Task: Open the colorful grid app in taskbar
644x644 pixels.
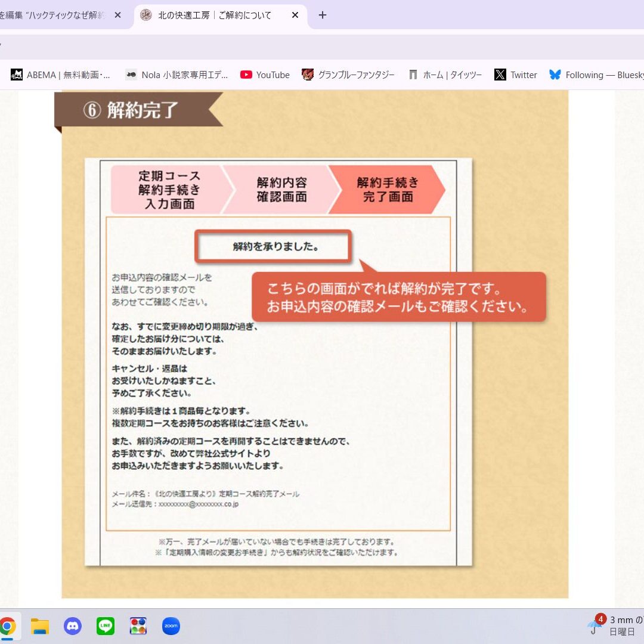Action: [138, 626]
